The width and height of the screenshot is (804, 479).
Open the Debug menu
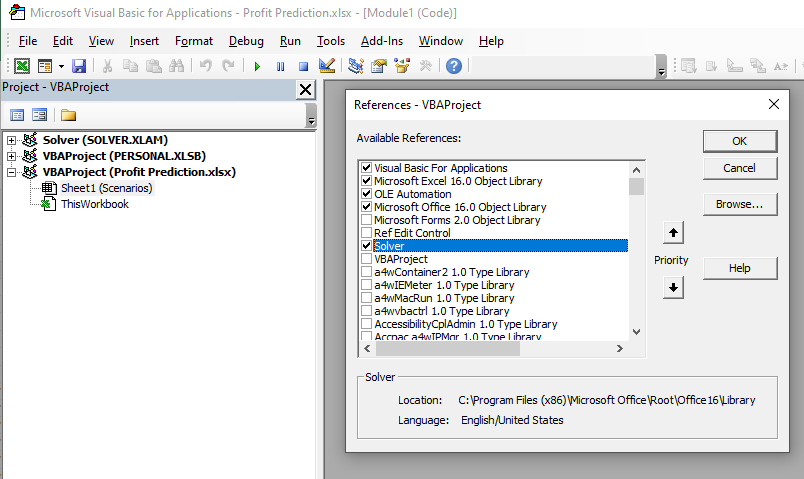click(246, 41)
